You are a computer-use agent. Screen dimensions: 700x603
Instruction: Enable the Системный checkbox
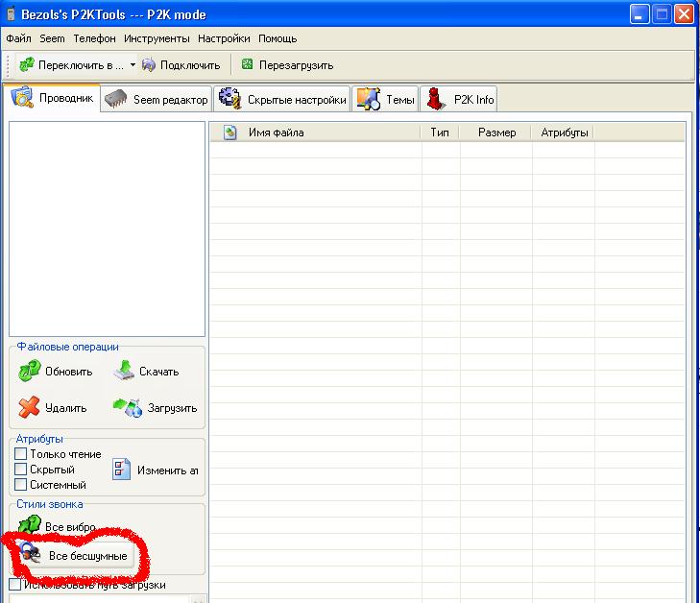coord(20,484)
